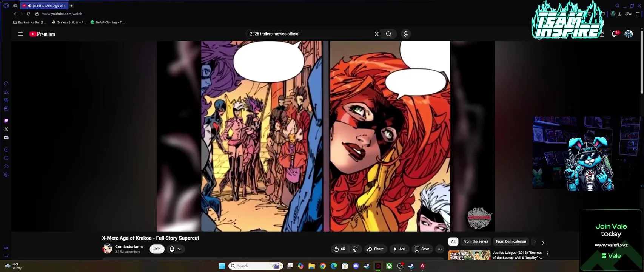
Task: Open YouTube notifications bell with 9+ badge
Action: point(615,34)
